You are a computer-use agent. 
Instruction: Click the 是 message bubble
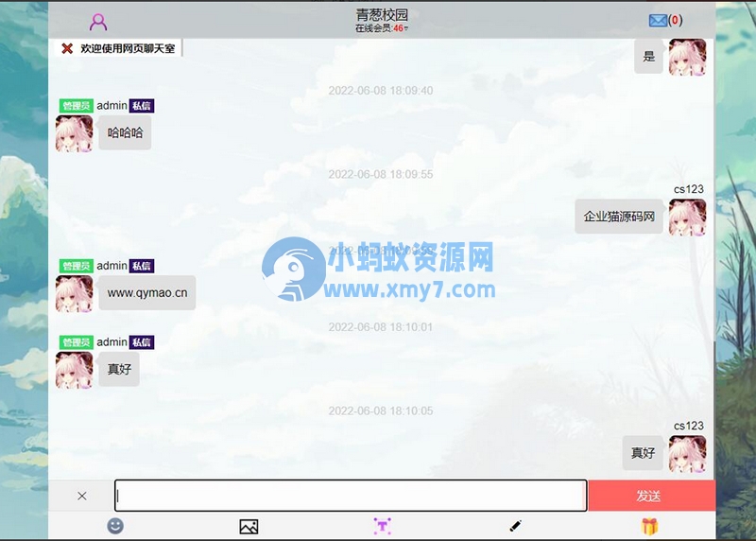(x=648, y=57)
